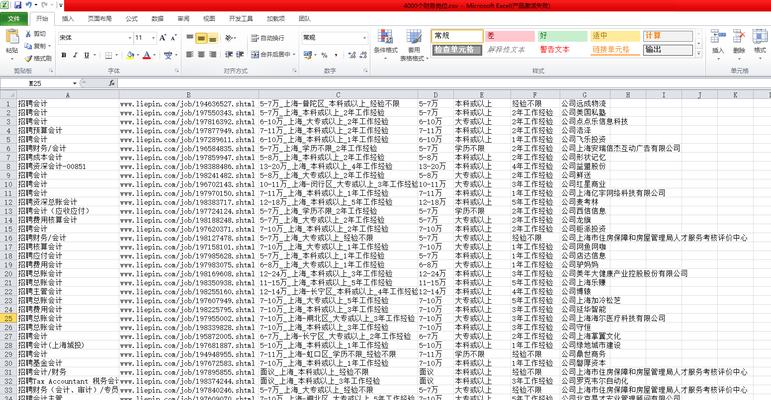This screenshot has width=771, height=400.
Task: Expand the cell styles gallery more arrow
Action: pos(699,53)
